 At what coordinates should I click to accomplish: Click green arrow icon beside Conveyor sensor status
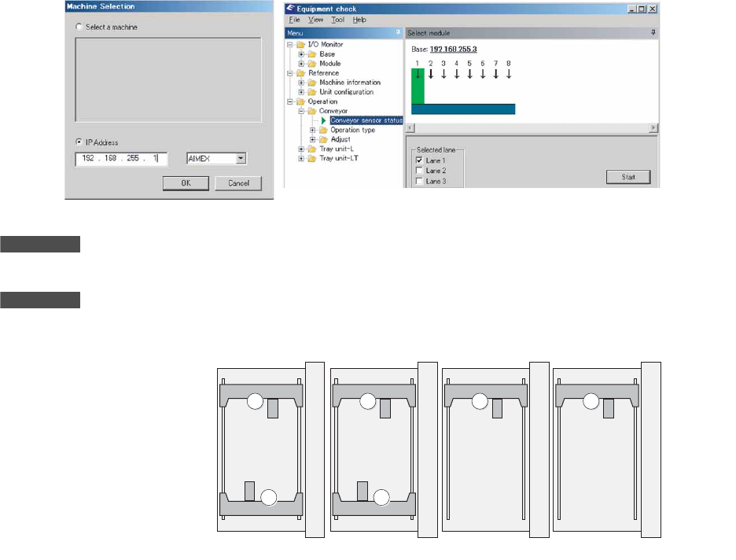click(x=323, y=120)
